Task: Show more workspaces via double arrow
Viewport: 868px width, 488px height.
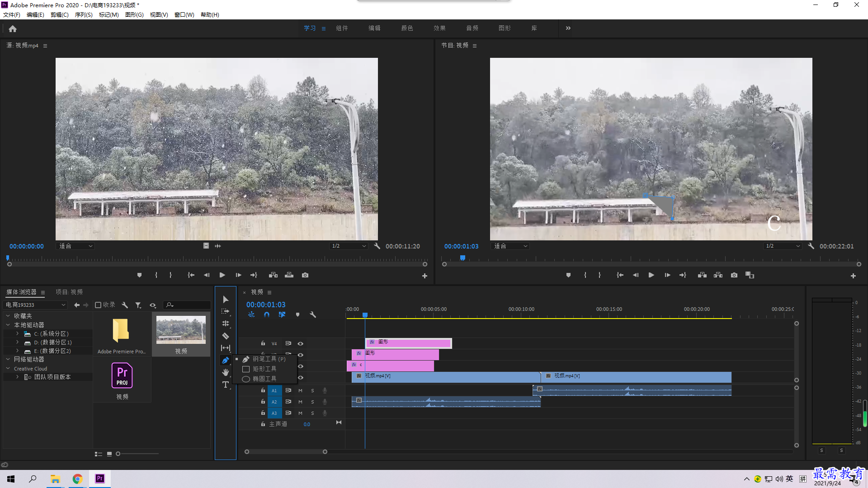Action: point(568,28)
